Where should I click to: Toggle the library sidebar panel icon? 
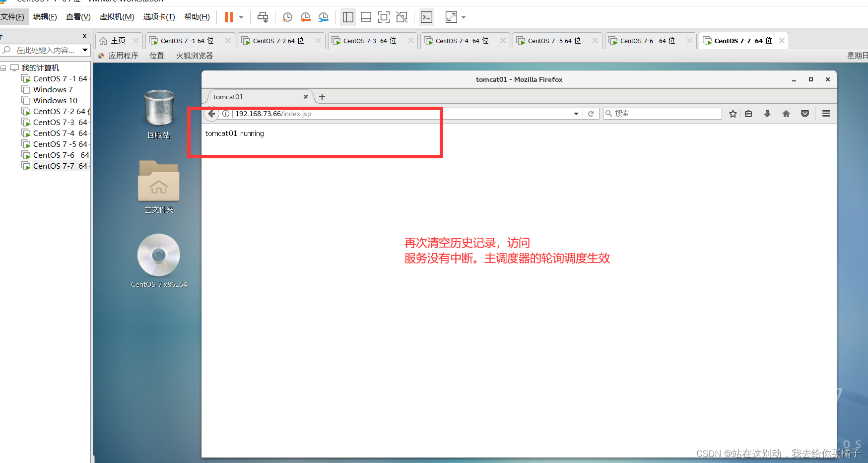[x=347, y=17]
